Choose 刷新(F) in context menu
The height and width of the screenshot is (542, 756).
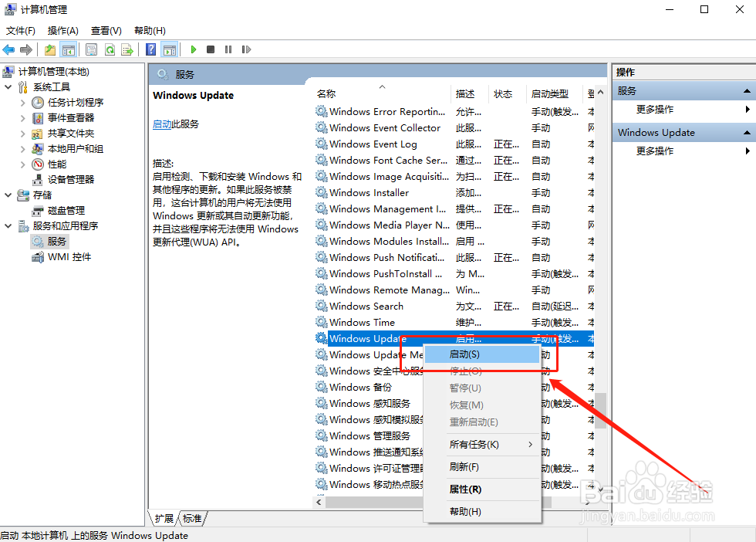click(x=482, y=466)
